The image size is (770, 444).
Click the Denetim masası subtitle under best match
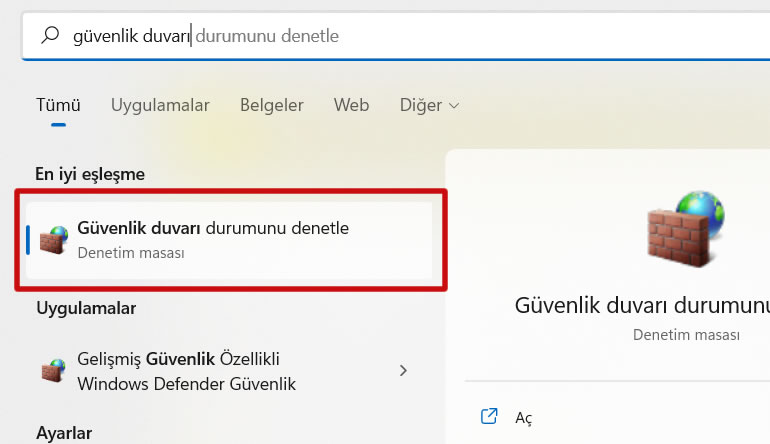click(131, 253)
